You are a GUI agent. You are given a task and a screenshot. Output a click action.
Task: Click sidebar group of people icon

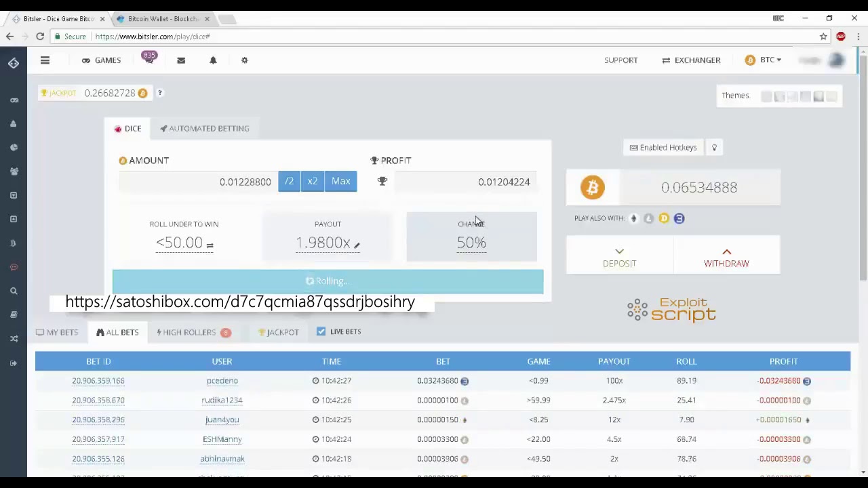click(x=14, y=171)
